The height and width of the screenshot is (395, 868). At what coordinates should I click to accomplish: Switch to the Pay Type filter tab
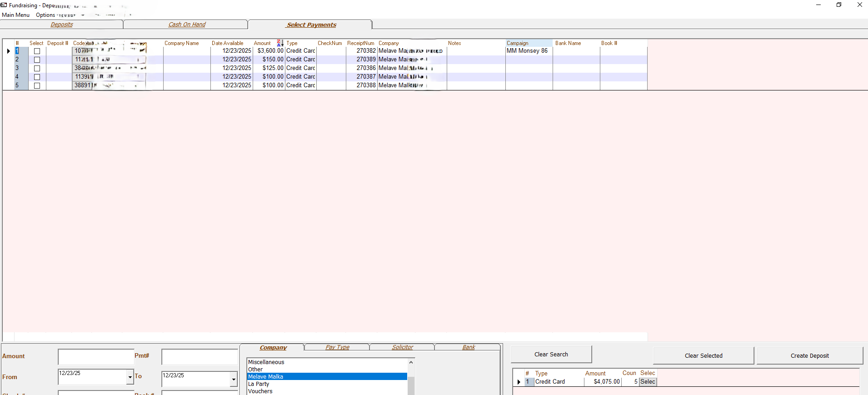(x=337, y=347)
